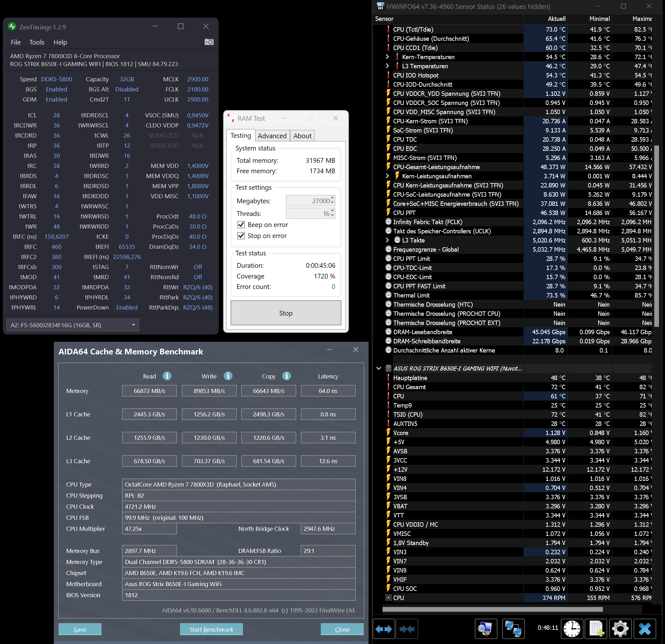
Task: Click chip icon of ASUS ROG STRIX group
Action: [388, 368]
